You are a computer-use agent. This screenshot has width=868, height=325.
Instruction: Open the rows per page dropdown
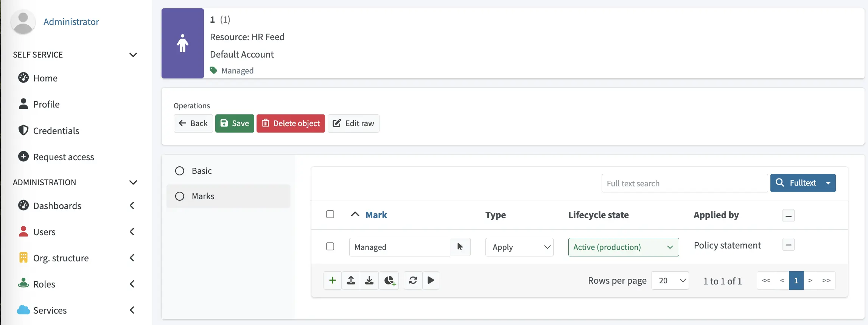670,281
